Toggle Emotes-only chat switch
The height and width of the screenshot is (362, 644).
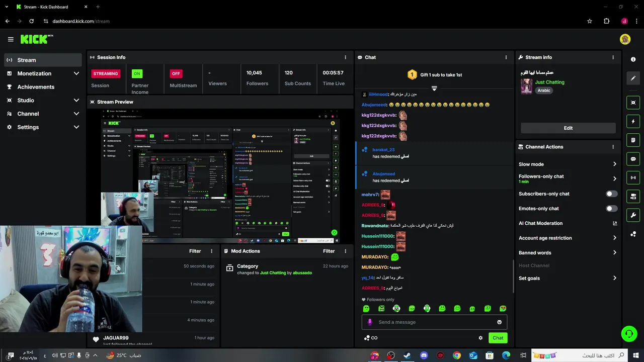point(611,208)
